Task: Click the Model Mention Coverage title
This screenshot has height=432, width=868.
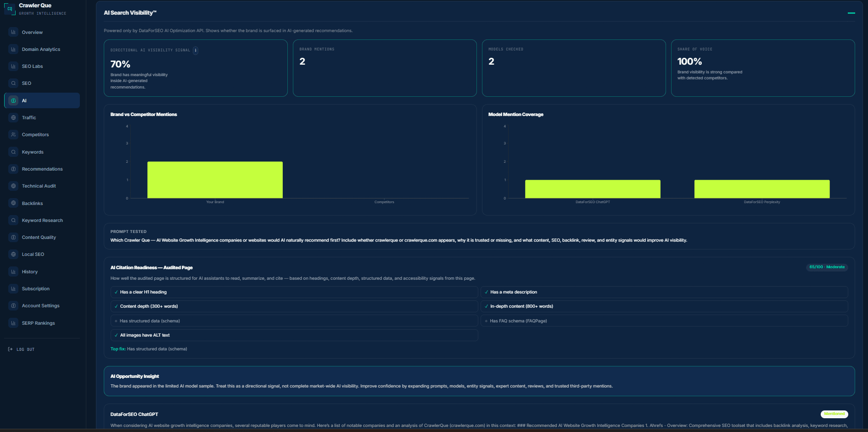Action: pos(516,115)
